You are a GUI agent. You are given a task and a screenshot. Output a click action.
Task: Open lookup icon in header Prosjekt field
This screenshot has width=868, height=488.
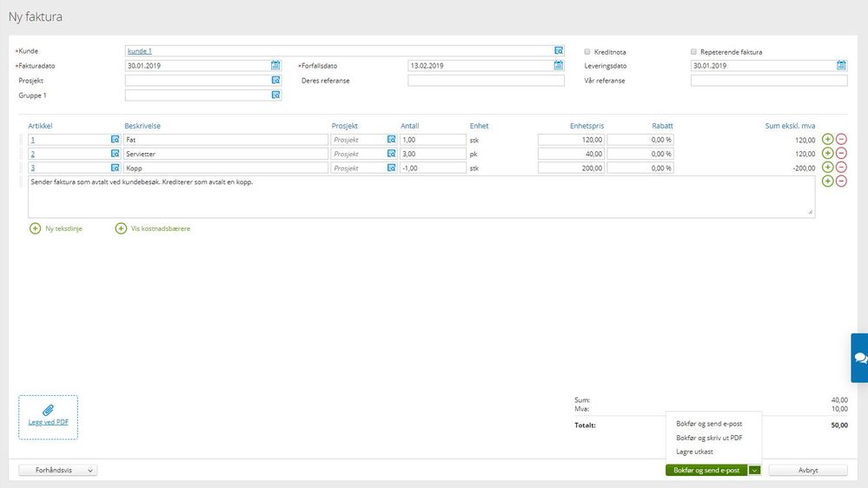[x=275, y=80]
